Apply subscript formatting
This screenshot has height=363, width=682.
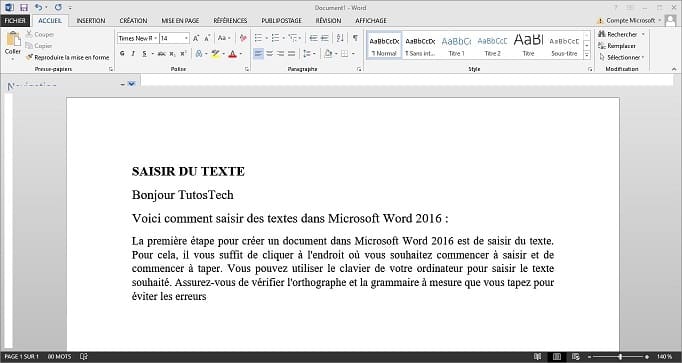pyautogui.click(x=173, y=54)
